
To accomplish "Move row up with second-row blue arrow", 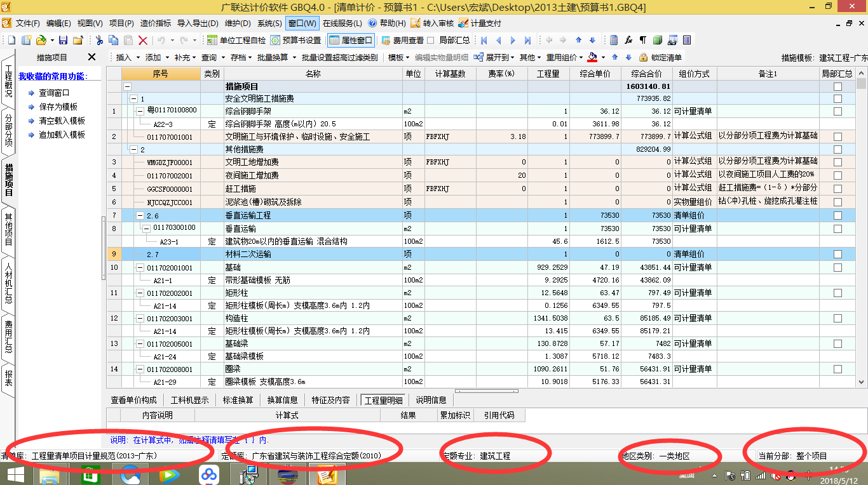I will (x=616, y=57).
